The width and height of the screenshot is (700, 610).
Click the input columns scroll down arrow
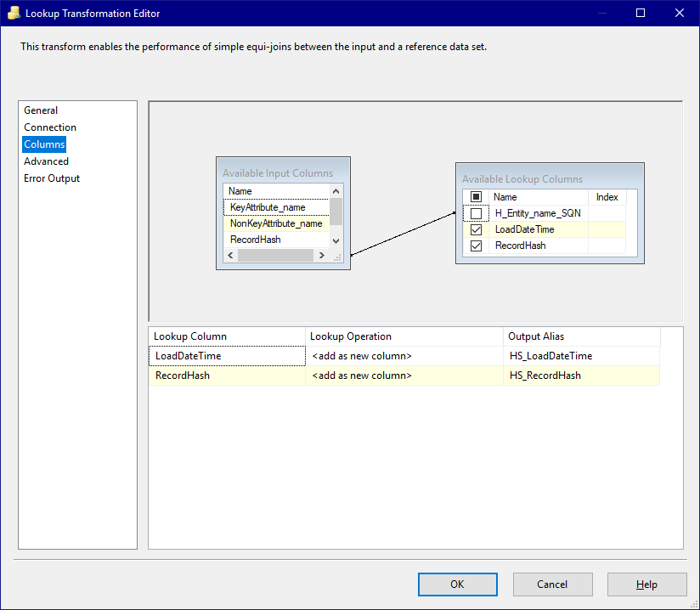click(336, 240)
